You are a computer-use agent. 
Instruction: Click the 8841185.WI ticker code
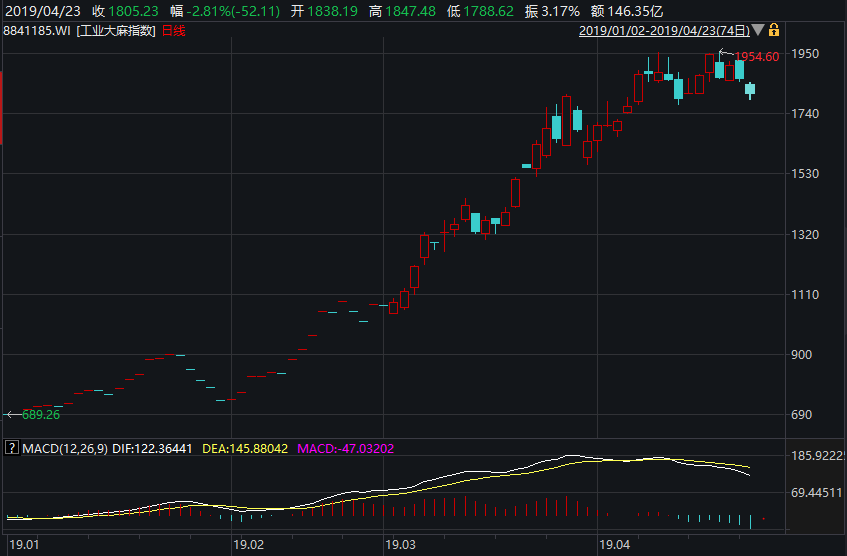pyautogui.click(x=38, y=31)
